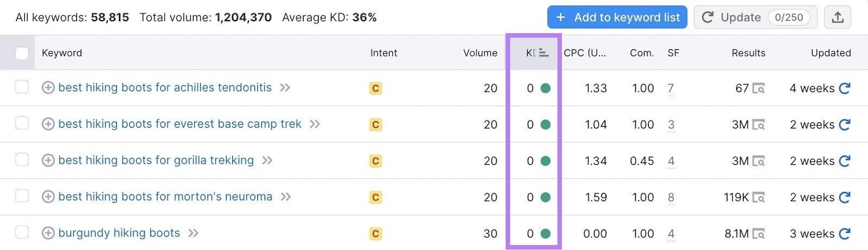Refresh the achilles tendonitis keyword row
The height and width of the screenshot is (250, 868).
(x=845, y=88)
